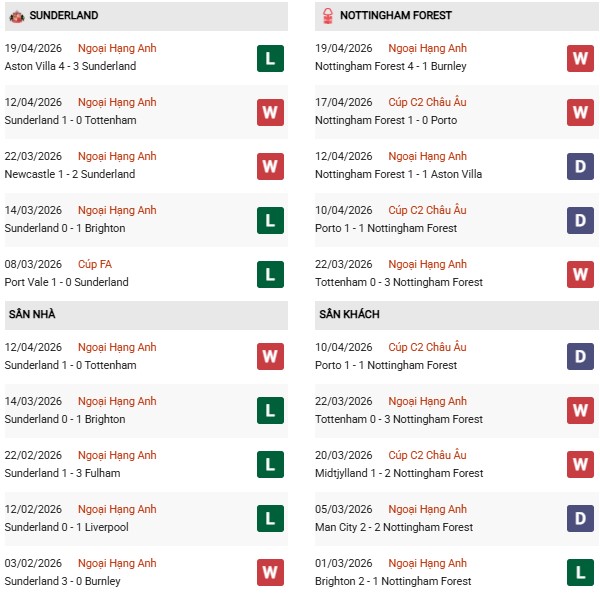Click the Nottingham Forest club logo
The image size is (600, 594).
[x=329, y=16]
